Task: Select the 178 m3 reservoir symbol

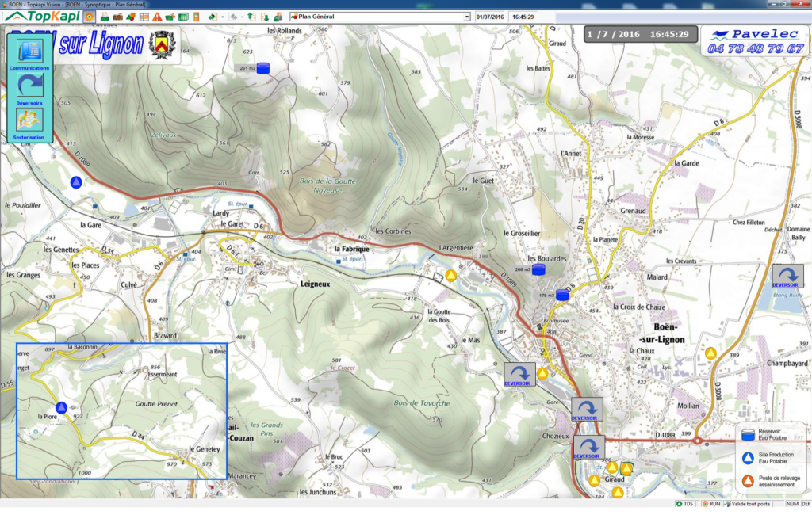Action: 562,295
